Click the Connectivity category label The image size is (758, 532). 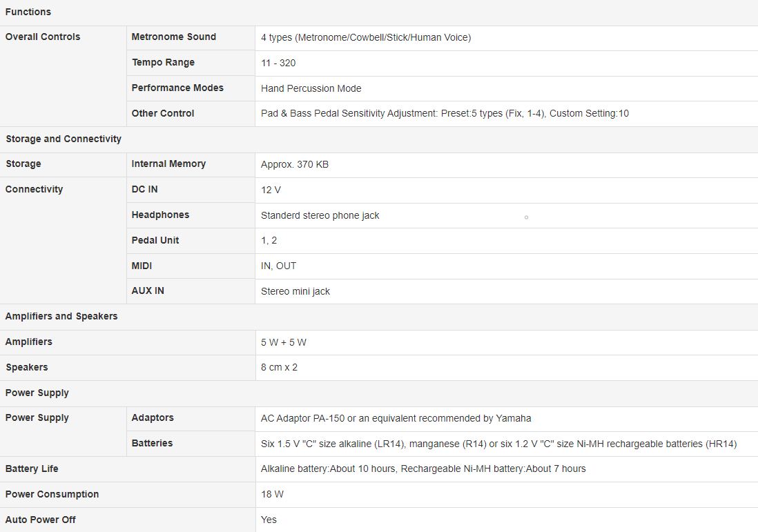[x=34, y=190]
